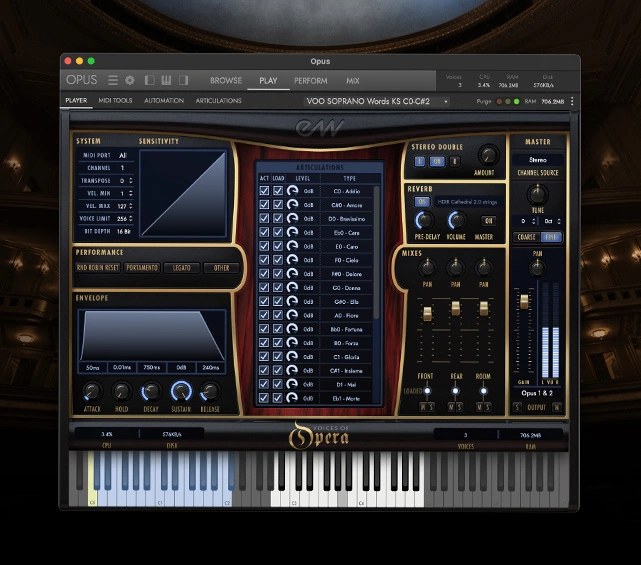Toggle the Front mic loaded light

[x=427, y=391]
